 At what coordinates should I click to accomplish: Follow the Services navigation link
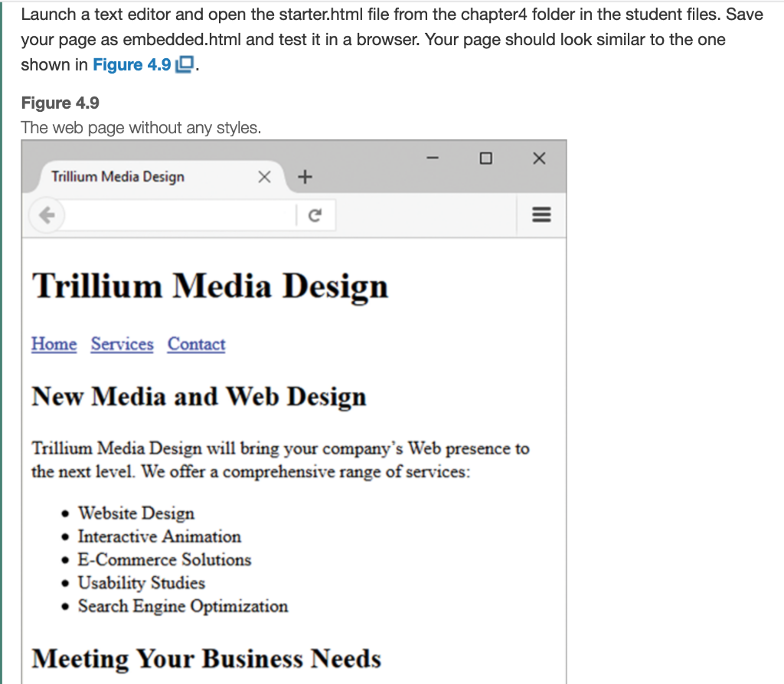click(122, 345)
